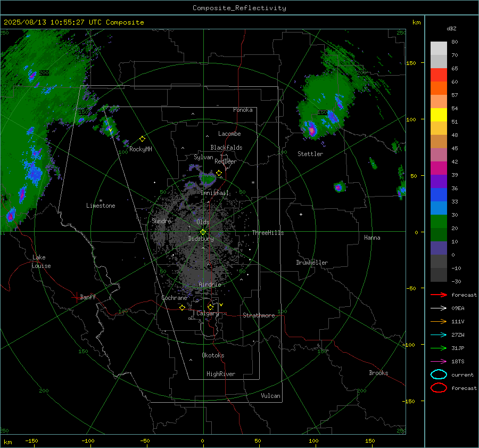Click the Limestone label
The width and height of the screenshot is (479, 448).
pyautogui.click(x=101, y=206)
